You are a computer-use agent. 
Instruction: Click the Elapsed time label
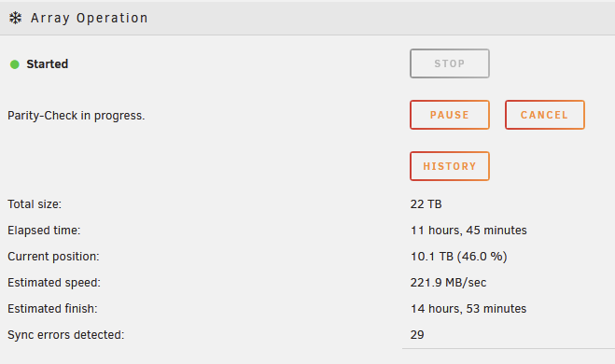[x=44, y=231]
